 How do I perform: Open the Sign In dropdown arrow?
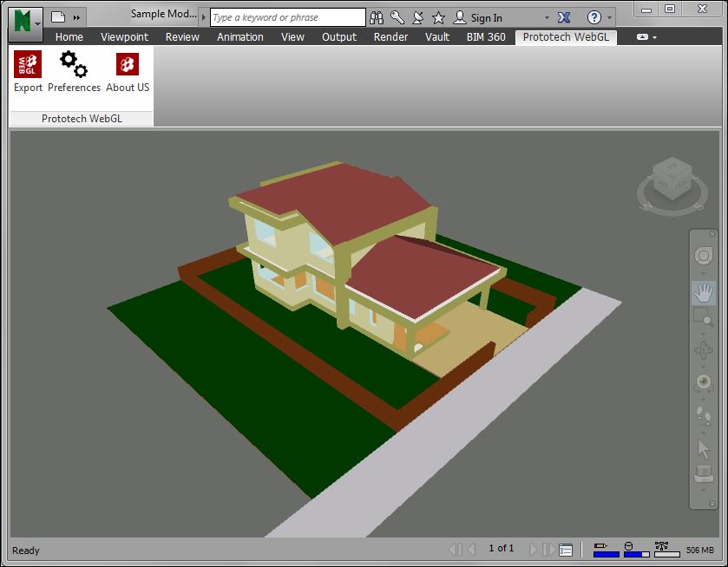(547, 17)
